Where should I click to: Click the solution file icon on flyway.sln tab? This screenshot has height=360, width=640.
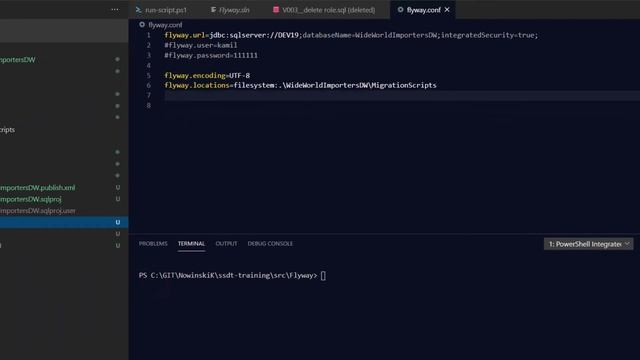213,10
